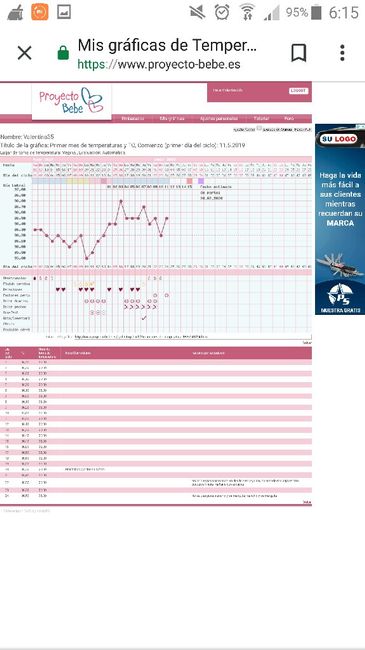Open the Ajustes personales navigation tab
Viewport: 365px width, 650px height.
219,119
